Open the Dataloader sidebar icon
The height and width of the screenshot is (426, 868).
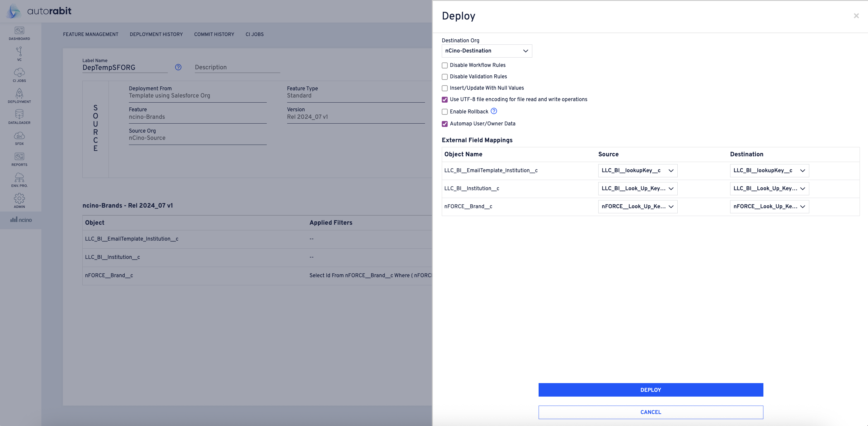coord(19,117)
